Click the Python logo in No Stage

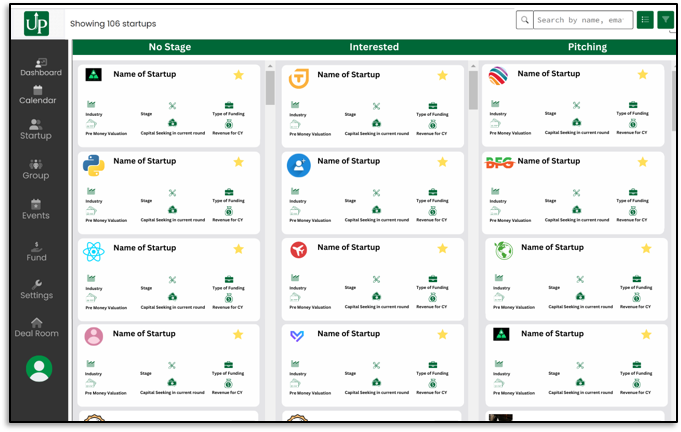click(94, 165)
